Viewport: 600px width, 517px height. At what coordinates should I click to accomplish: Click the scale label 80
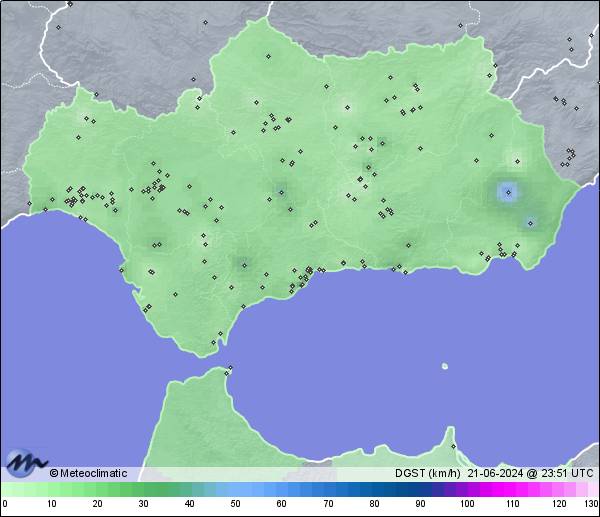click(x=374, y=504)
